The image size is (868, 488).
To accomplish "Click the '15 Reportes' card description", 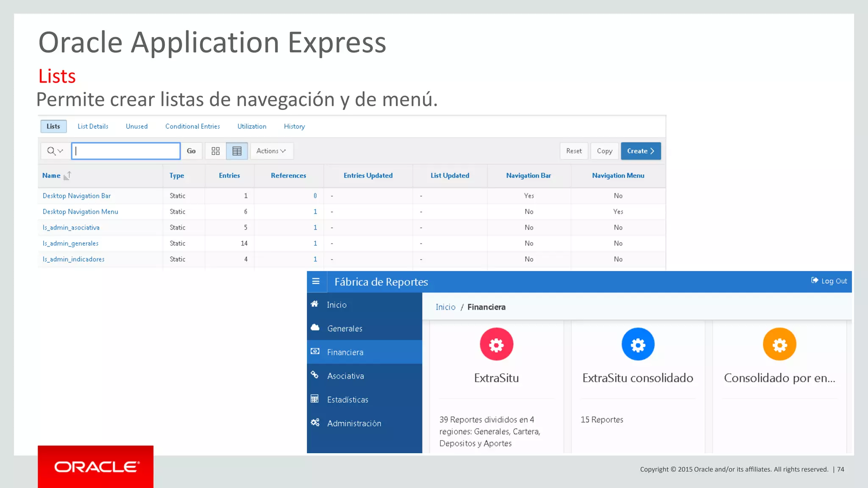I will (602, 420).
